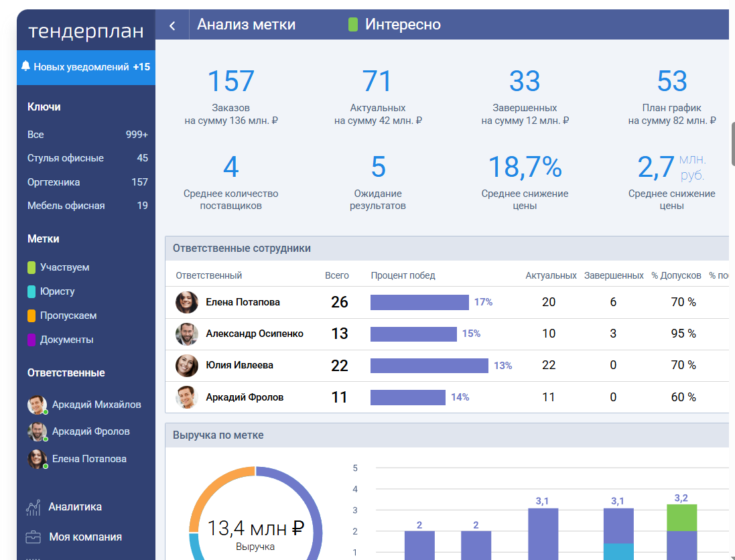Open the Оргтехника key list
The image size is (735, 560).
click(x=87, y=182)
